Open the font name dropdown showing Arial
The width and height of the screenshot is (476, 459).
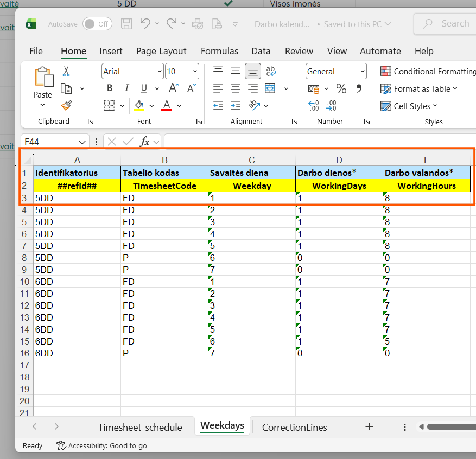coord(160,72)
